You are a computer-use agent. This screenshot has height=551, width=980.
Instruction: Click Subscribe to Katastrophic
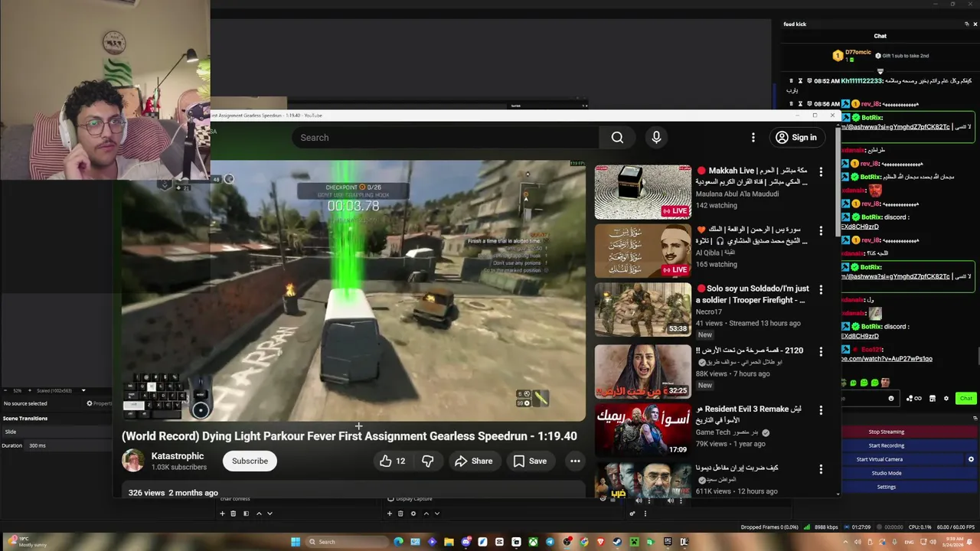250,461
